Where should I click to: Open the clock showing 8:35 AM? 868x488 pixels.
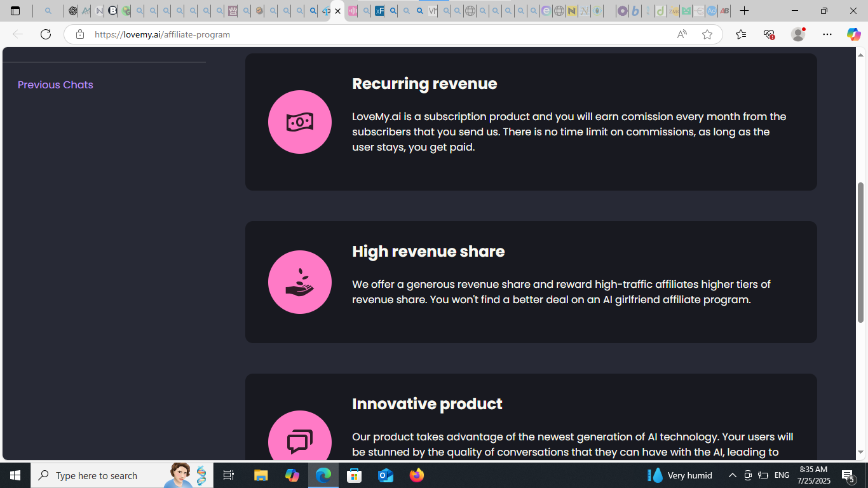[x=813, y=475]
